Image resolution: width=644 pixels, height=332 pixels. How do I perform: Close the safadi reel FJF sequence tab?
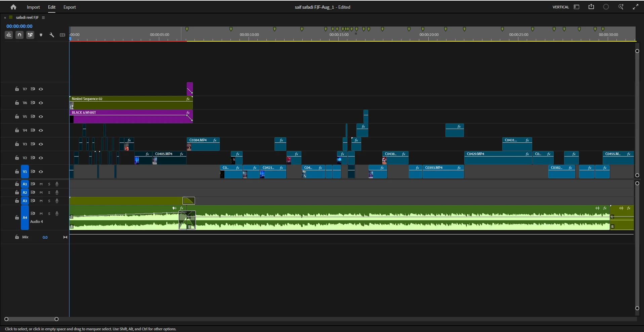tap(5, 17)
